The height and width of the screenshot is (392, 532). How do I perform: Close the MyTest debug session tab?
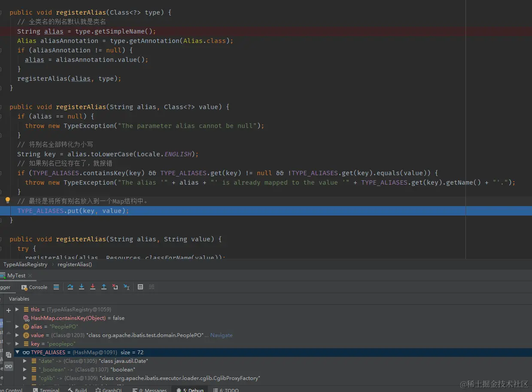coord(30,276)
